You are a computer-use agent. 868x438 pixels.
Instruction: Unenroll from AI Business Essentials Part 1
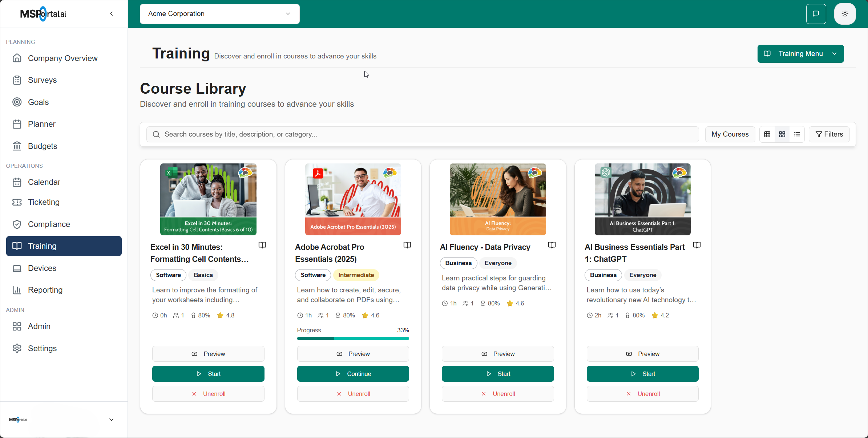(643, 394)
